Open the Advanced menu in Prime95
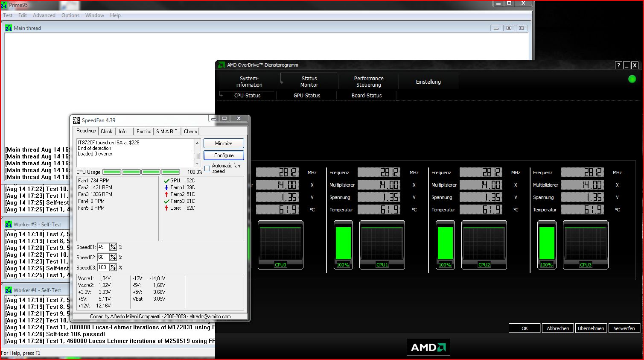 click(44, 15)
